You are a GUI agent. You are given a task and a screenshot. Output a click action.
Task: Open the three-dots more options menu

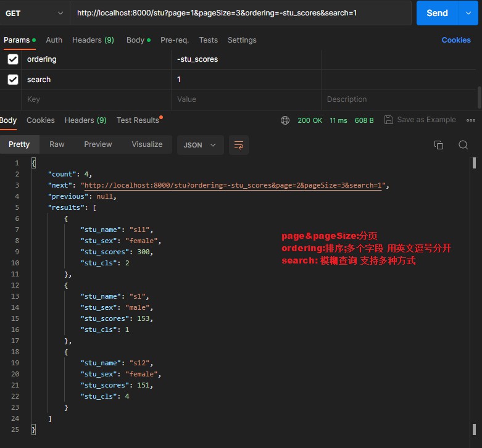471,120
